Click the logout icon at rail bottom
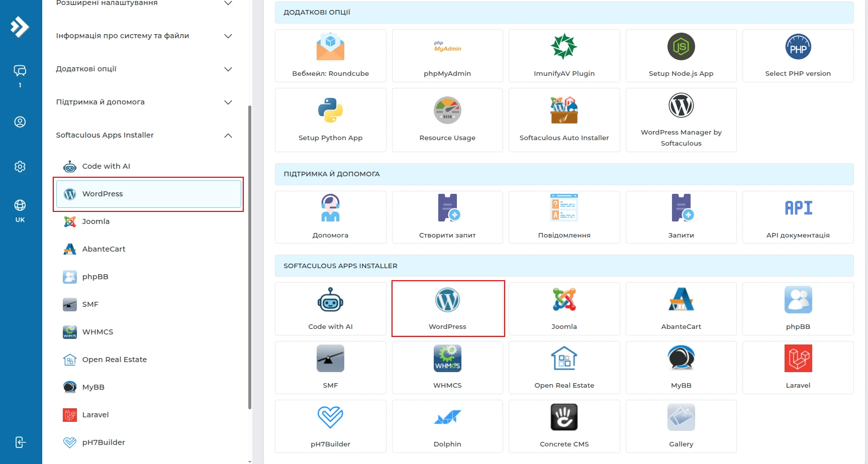Viewport: 868px width, 464px height. pyautogui.click(x=20, y=442)
